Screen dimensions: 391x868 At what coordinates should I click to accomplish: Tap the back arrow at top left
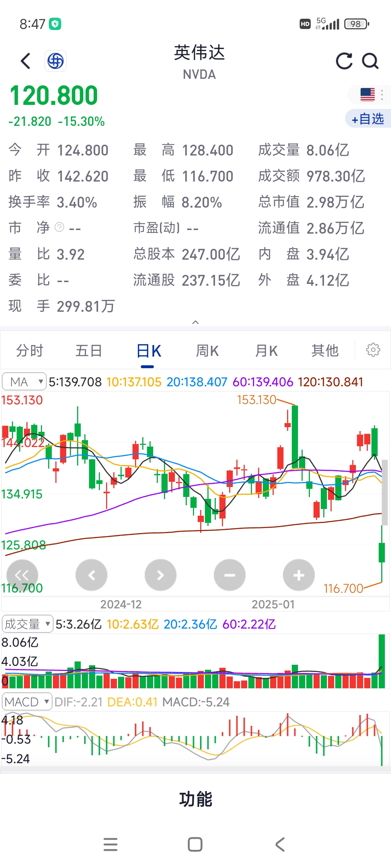click(25, 61)
